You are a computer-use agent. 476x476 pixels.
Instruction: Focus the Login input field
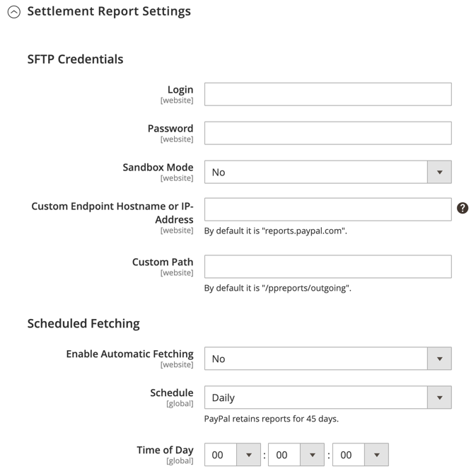pyautogui.click(x=328, y=94)
